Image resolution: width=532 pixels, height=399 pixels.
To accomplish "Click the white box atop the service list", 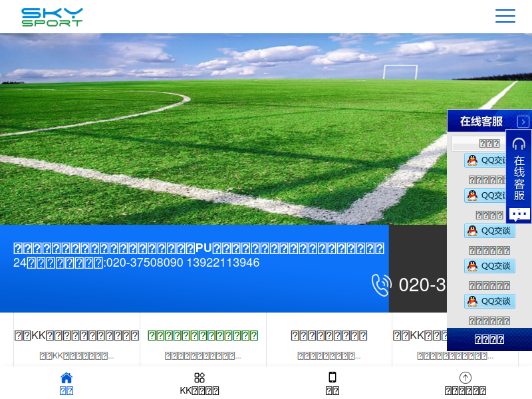I will coord(479,143).
